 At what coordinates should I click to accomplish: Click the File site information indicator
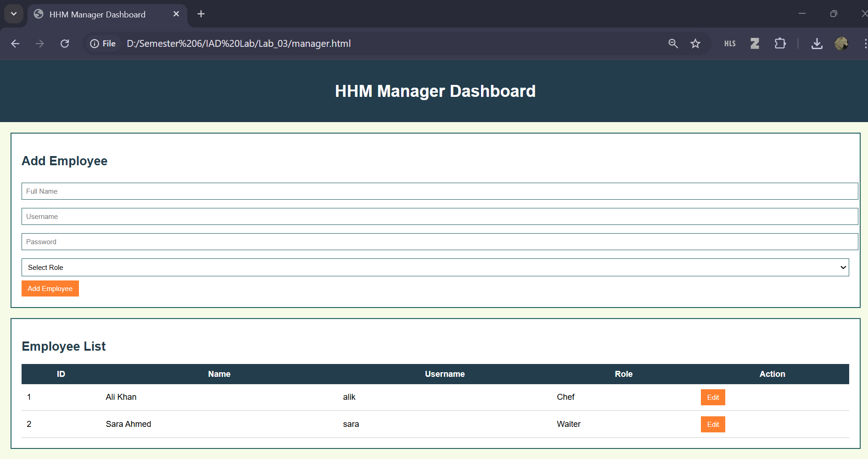click(102, 44)
